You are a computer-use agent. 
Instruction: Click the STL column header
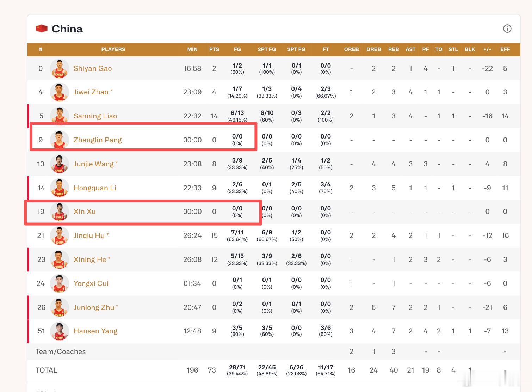point(453,49)
